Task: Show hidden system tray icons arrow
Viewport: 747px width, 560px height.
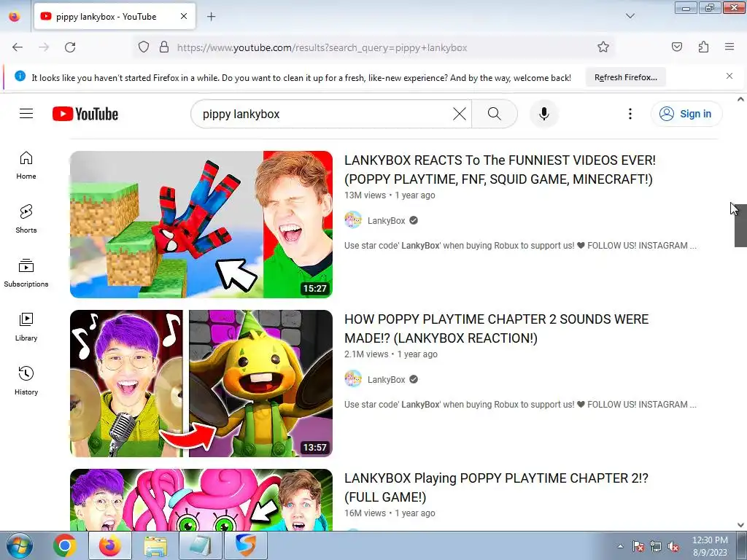Action: [x=620, y=546]
